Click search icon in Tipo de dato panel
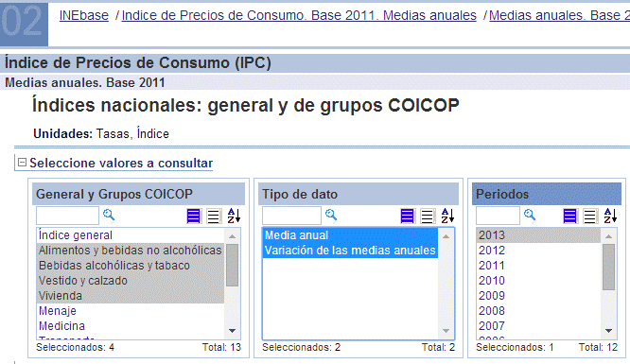The image size is (630, 364). (331, 216)
